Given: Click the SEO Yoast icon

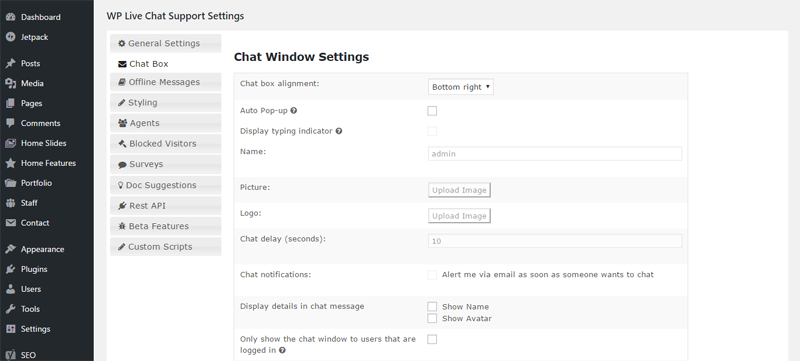Looking at the screenshot, I should pyautogui.click(x=10, y=355).
